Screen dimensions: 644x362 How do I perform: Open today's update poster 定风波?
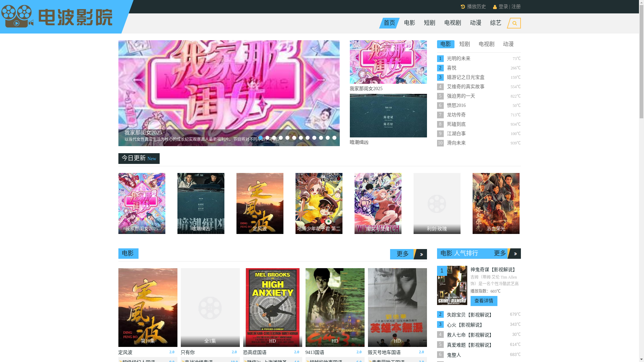click(260, 203)
